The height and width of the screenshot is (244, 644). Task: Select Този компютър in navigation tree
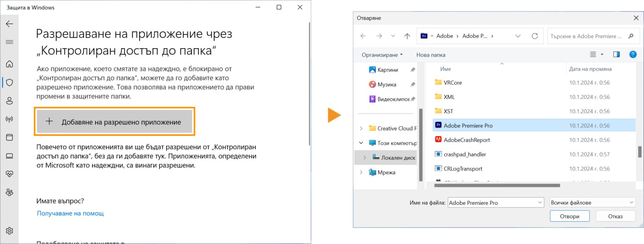[x=393, y=143]
